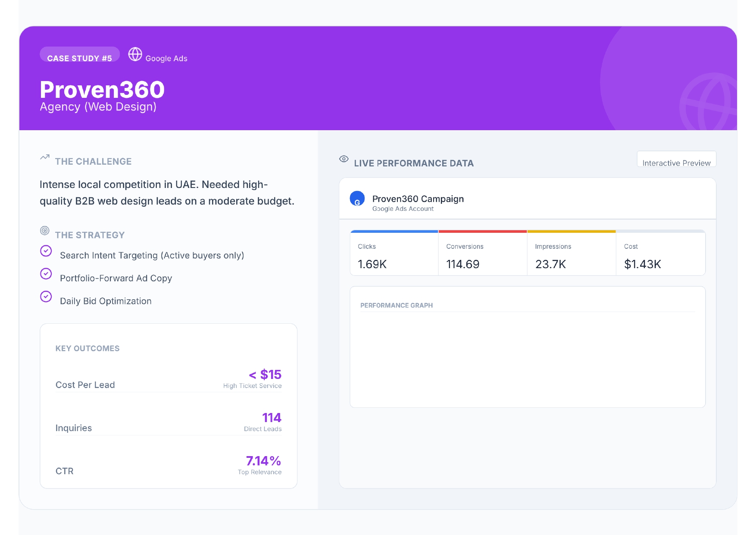Click Daily Bid Optimization strategy text

106,301
